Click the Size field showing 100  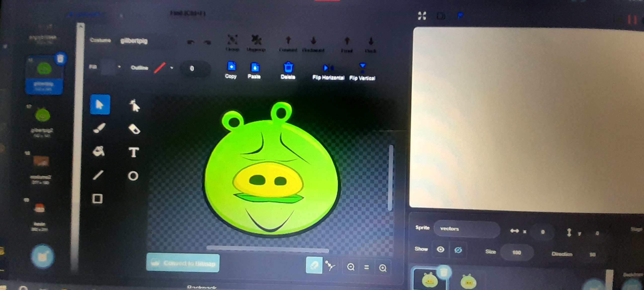click(x=517, y=252)
